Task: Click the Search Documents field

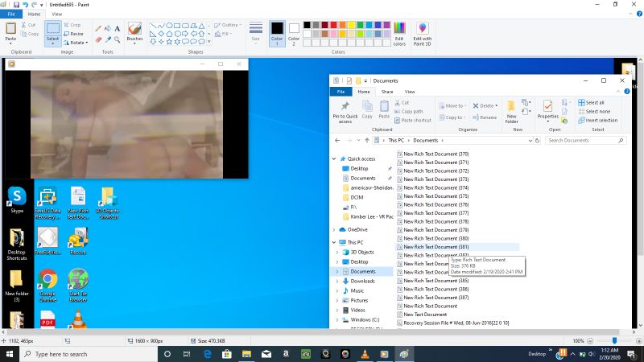Action: coord(586,140)
